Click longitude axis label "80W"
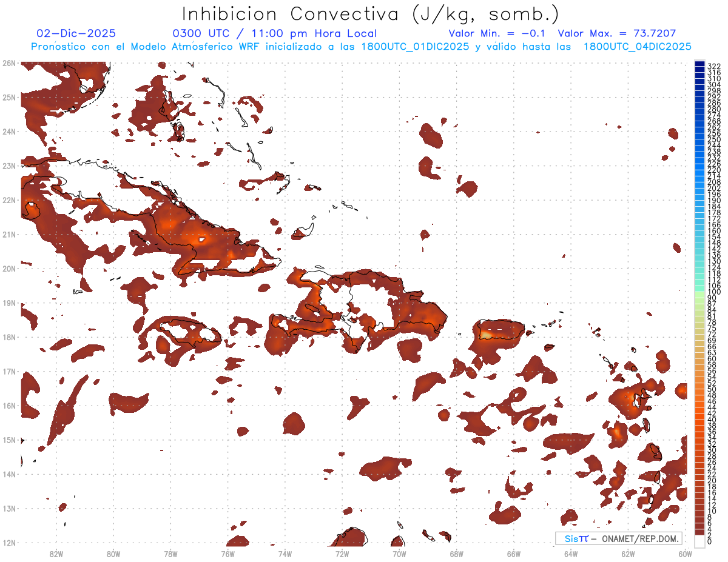 click(113, 554)
